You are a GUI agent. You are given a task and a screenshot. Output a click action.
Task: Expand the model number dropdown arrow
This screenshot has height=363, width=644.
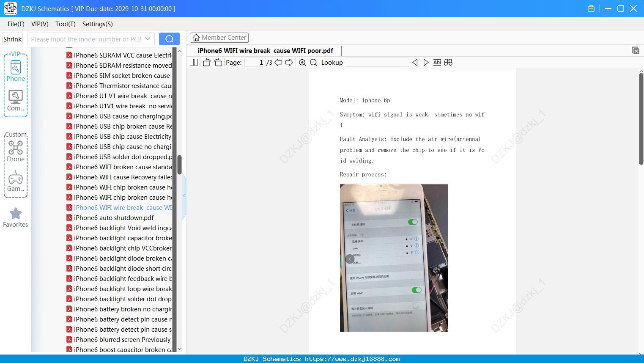coord(148,39)
